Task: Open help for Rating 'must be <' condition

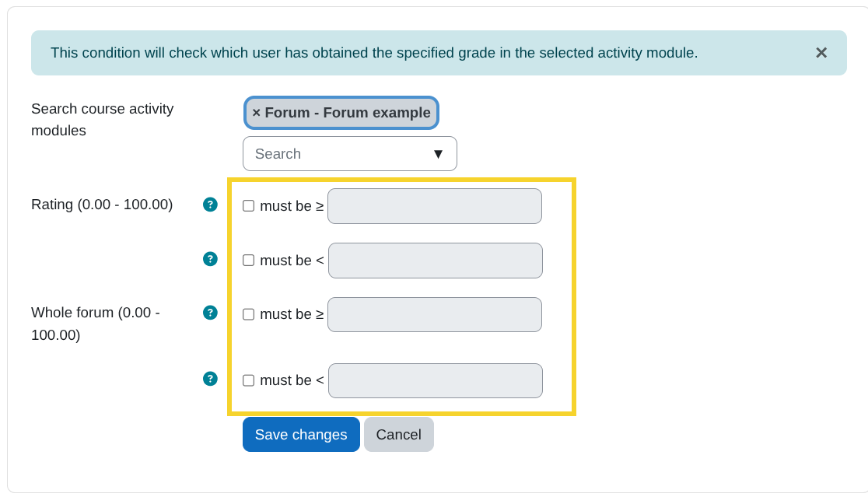Action: [210, 259]
